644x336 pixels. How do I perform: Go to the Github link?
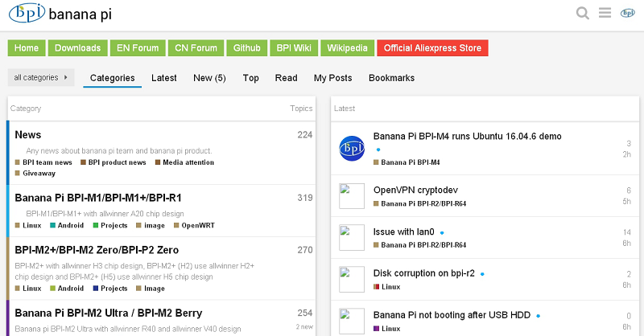click(246, 48)
